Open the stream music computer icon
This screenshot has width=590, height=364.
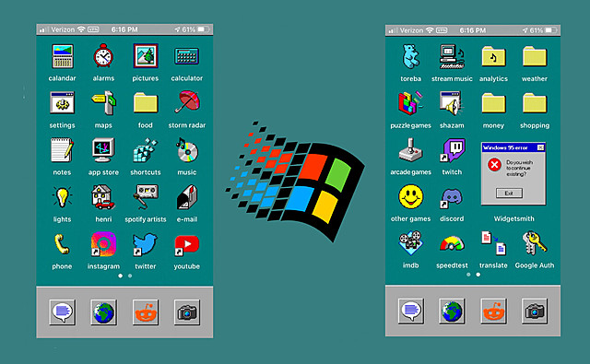point(452,56)
